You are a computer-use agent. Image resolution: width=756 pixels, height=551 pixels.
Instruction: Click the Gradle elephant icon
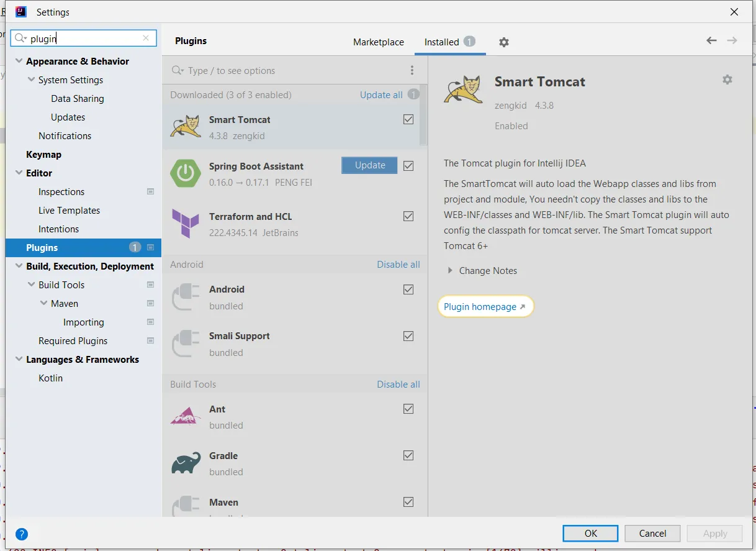186,463
